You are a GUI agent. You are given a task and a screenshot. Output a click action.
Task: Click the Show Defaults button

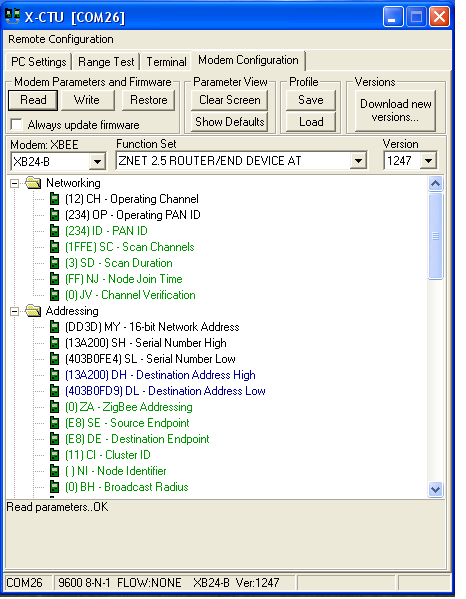pos(230,122)
